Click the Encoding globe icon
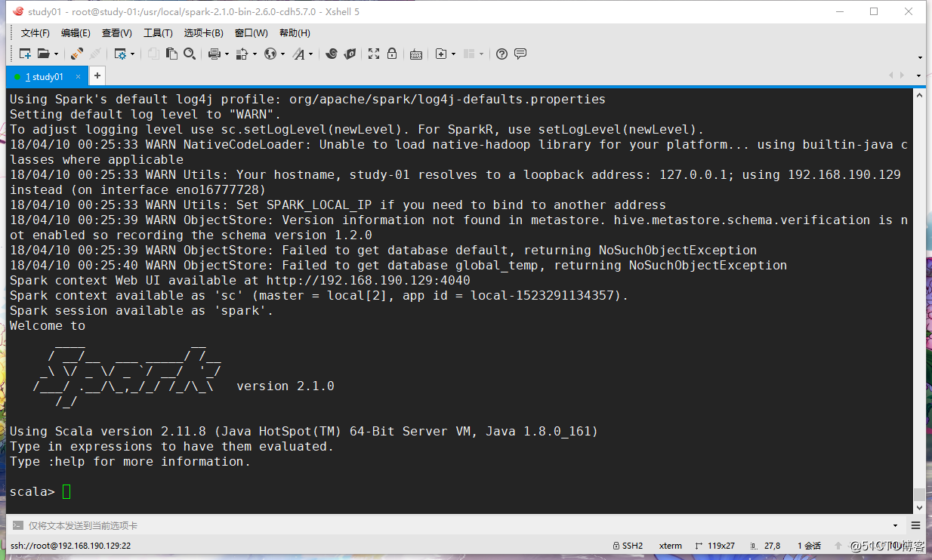932x560 pixels. coord(270,54)
